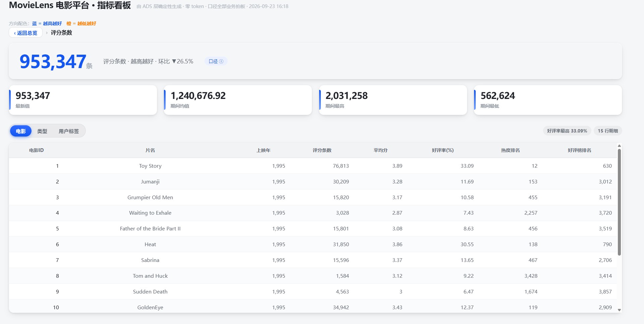Select the Tom and Huck cell
644x324 pixels.
(x=150, y=276)
